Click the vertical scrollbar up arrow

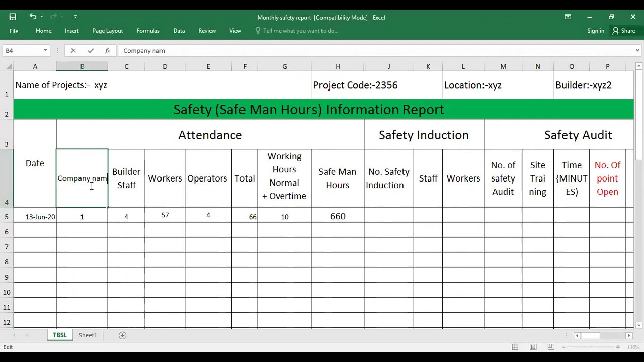coord(639,66)
